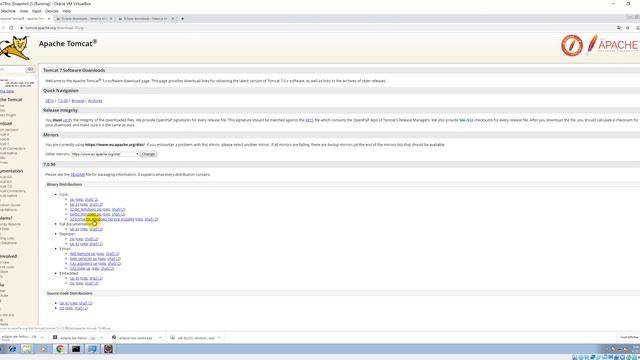Open Internet Explorer from the taskbar
The height and width of the screenshot is (360, 640).
click(x=12, y=349)
